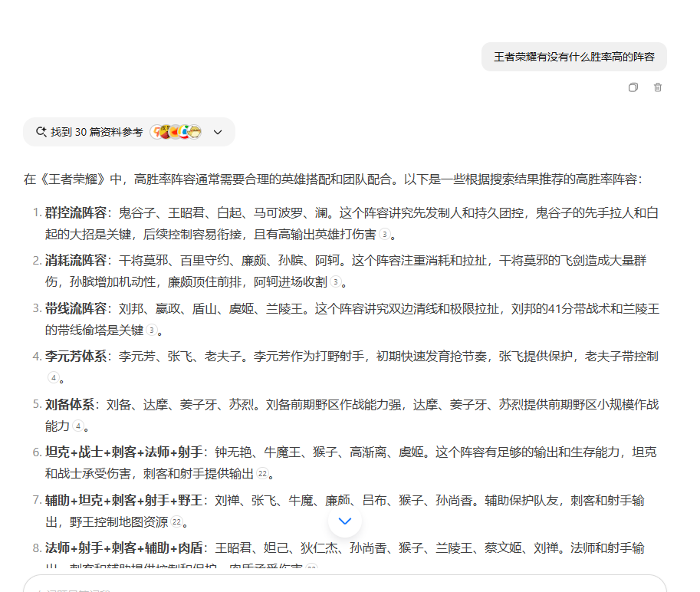
Task: Click the intro sentence starting 在《王者荣耀》中
Action: pyautogui.click(x=333, y=179)
